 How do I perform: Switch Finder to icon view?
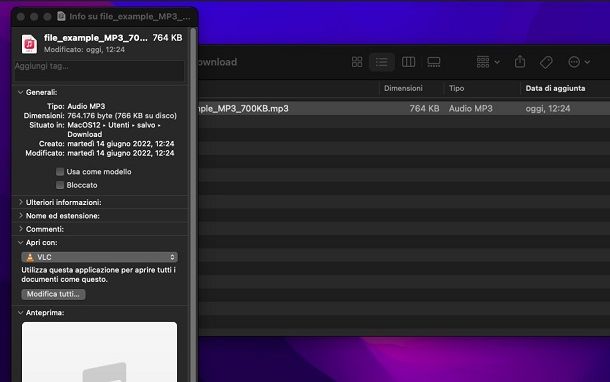coord(357,62)
